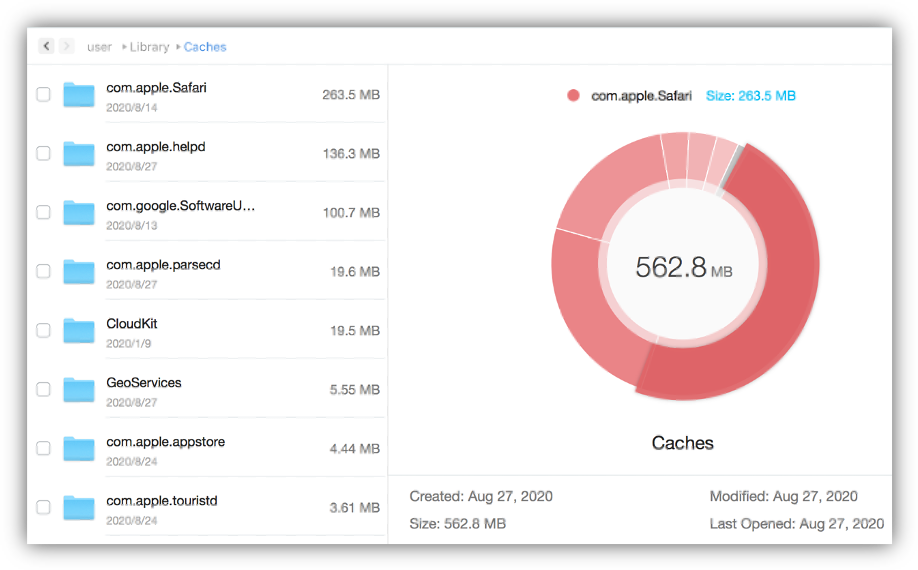Viewport: 918px width, 570px height.
Task: Click the com.apple.Safari folder icon
Action: 78,95
